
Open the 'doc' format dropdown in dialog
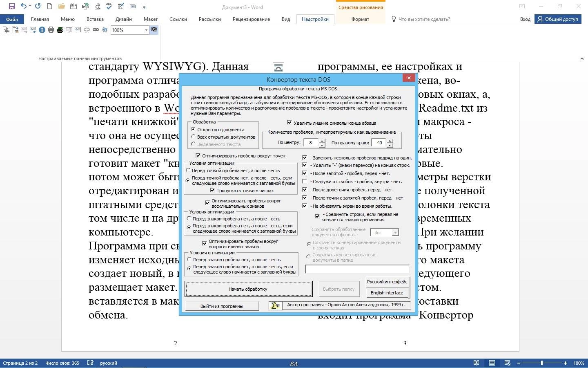[395, 232]
